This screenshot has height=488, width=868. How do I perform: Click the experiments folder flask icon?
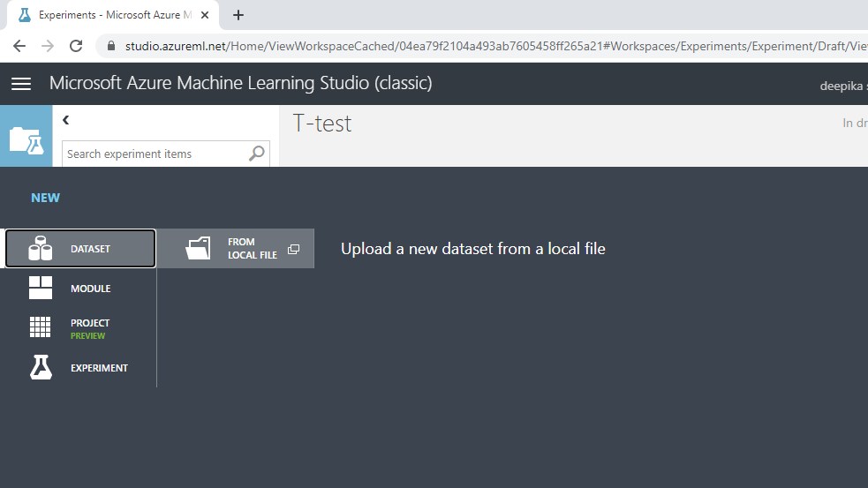[26, 136]
